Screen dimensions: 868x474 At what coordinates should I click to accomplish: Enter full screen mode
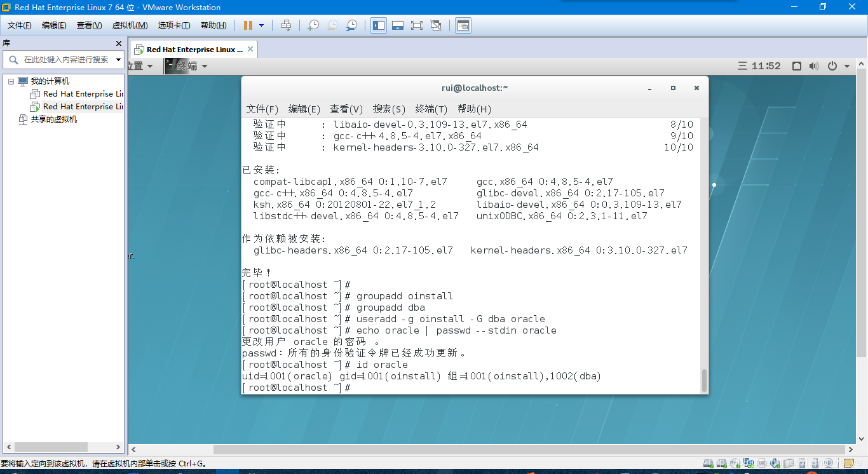coord(417,25)
